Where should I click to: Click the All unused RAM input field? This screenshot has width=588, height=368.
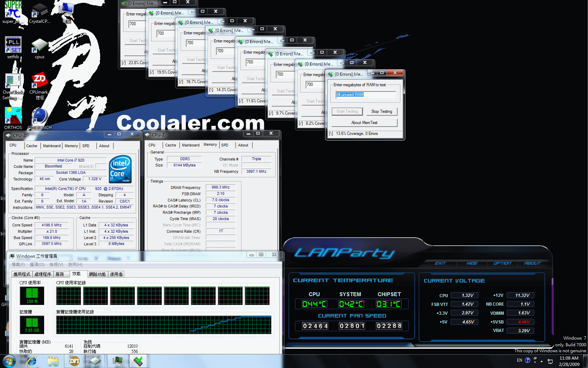tap(365, 95)
